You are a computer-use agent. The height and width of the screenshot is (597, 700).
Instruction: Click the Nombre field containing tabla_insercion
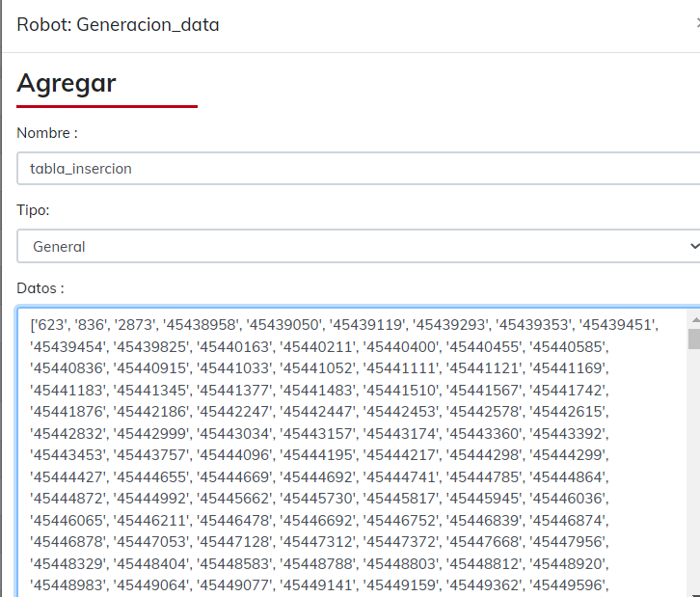click(x=357, y=168)
